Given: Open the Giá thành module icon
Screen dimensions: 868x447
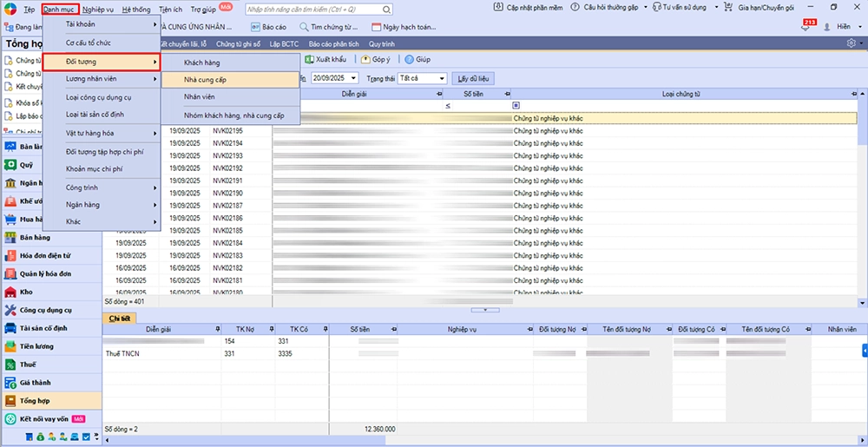Looking at the screenshot, I should pos(10,383).
